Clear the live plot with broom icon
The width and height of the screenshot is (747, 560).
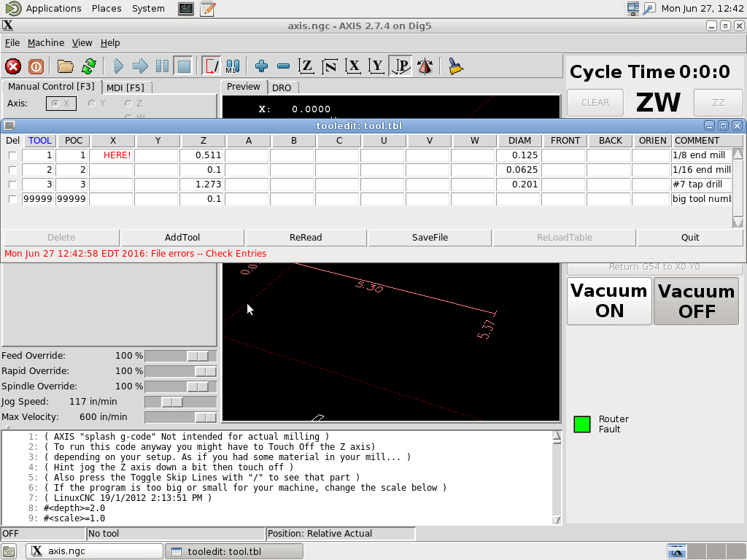(x=456, y=66)
